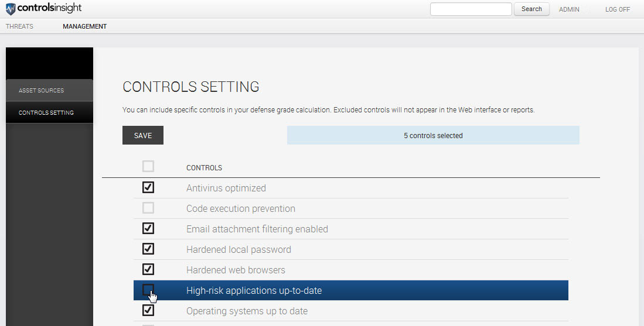Viewport: 644px width, 326px height.
Task: Enable the Code execution prevention checkbox
Action: [148, 208]
